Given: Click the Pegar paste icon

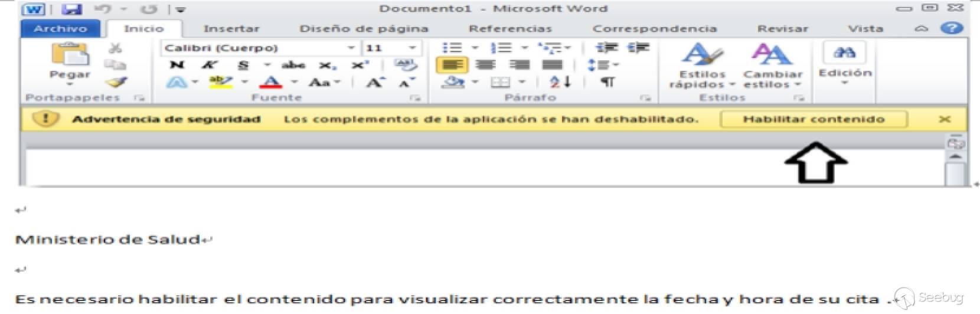Looking at the screenshot, I should (x=70, y=54).
